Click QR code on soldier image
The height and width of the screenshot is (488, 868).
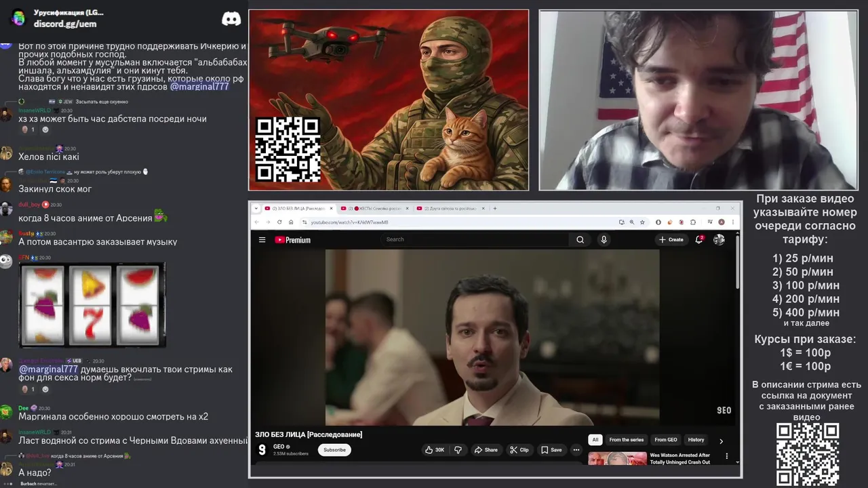pos(288,148)
